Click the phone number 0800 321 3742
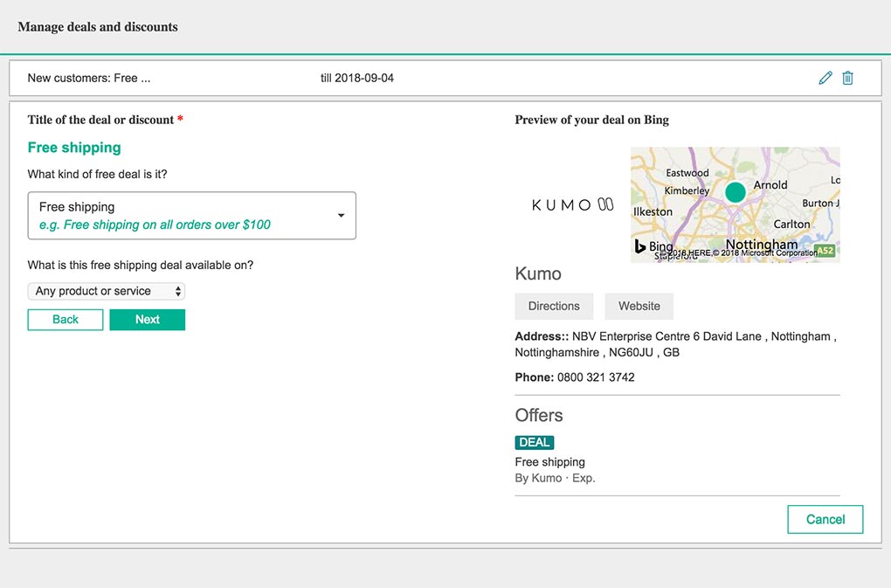Screen dimensions: 891x588 (596, 377)
